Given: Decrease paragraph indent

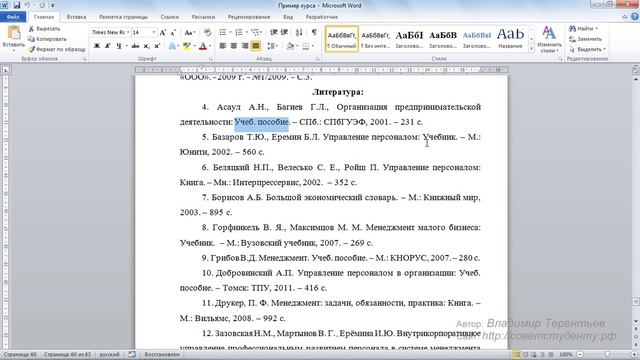Looking at the screenshot, I should point(273,32).
